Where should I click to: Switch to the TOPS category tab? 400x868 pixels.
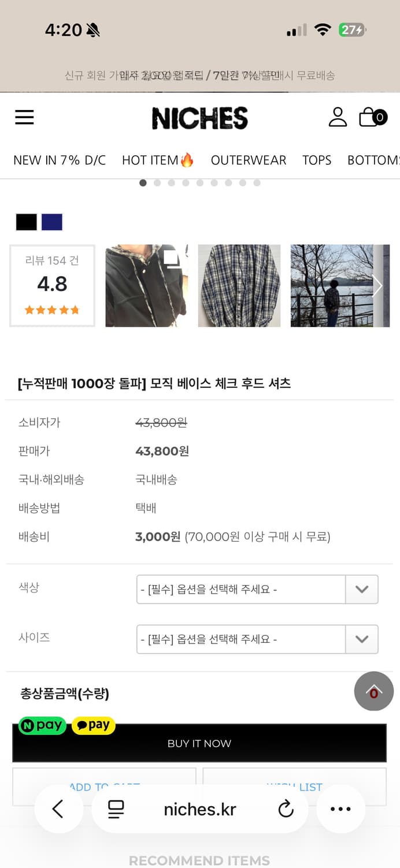(317, 160)
